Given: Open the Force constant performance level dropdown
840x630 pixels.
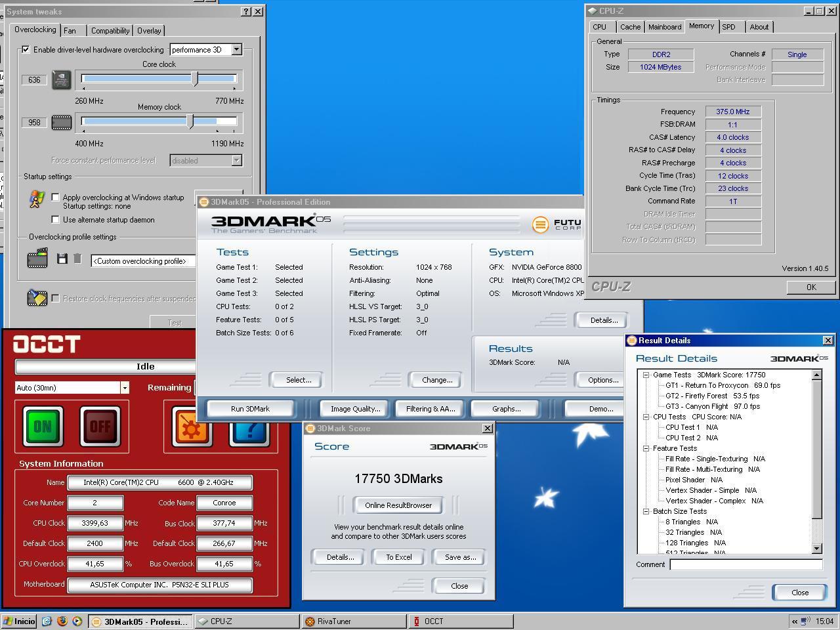Looking at the screenshot, I should pos(236,161).
